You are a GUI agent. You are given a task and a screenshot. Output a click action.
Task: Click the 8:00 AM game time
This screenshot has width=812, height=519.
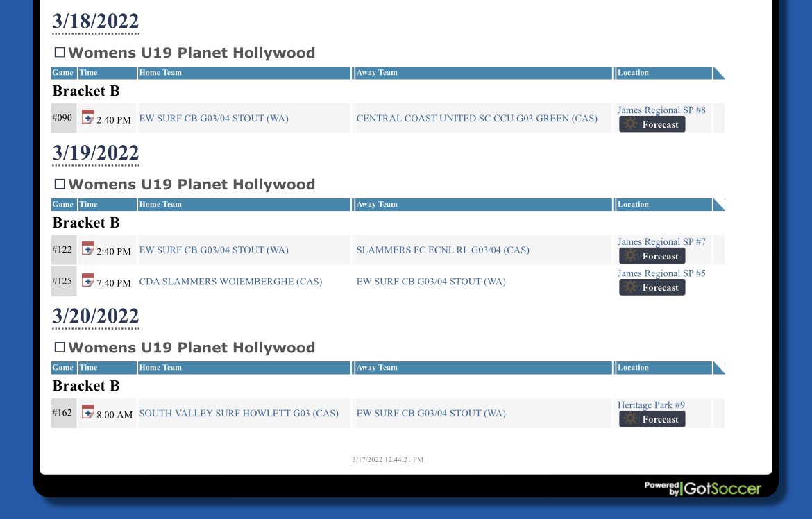click(115, 414)
